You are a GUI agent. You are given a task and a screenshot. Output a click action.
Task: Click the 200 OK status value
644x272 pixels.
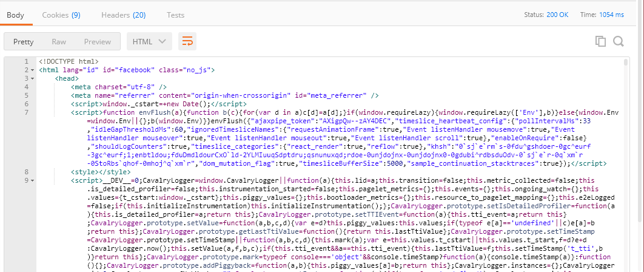557,15
